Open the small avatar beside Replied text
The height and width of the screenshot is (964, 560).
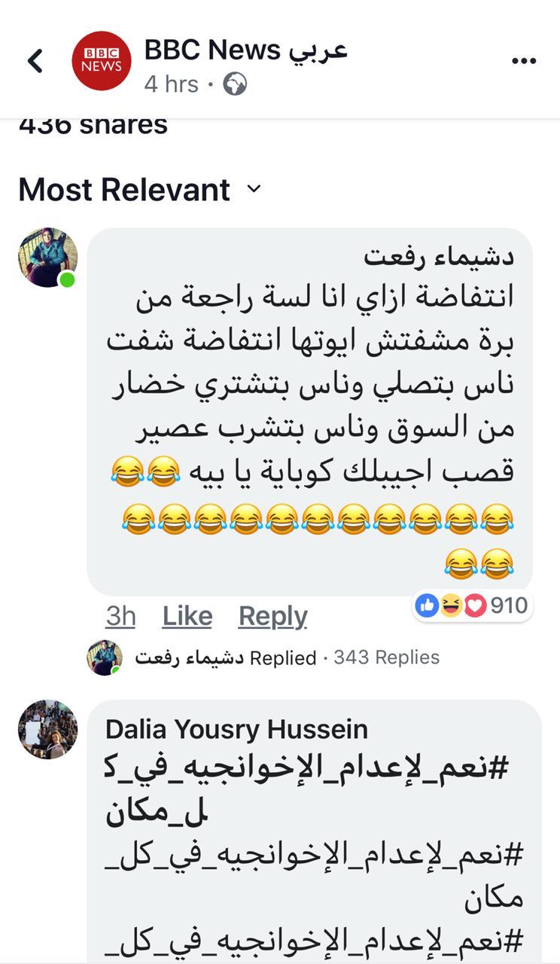pos(104,657)
